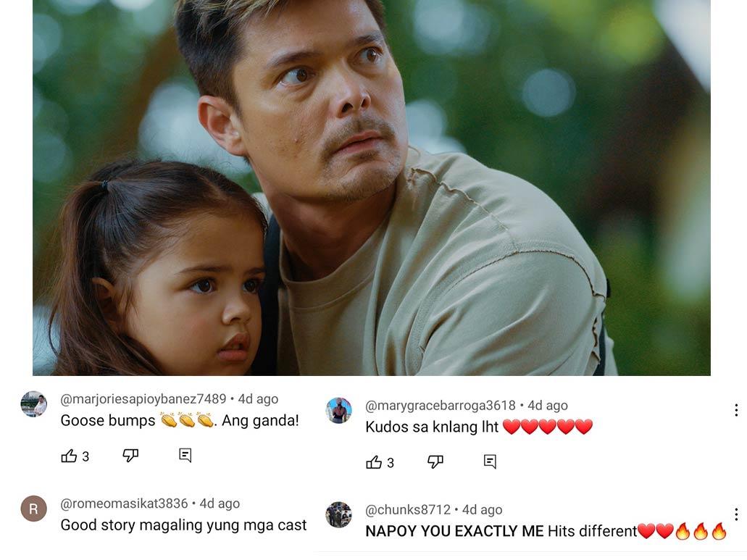Image resolution: width=747 pixels, height=560 pixels.
Task: Dislike the "Kudos sa knlang lht" comment
Action: (435, 462)
